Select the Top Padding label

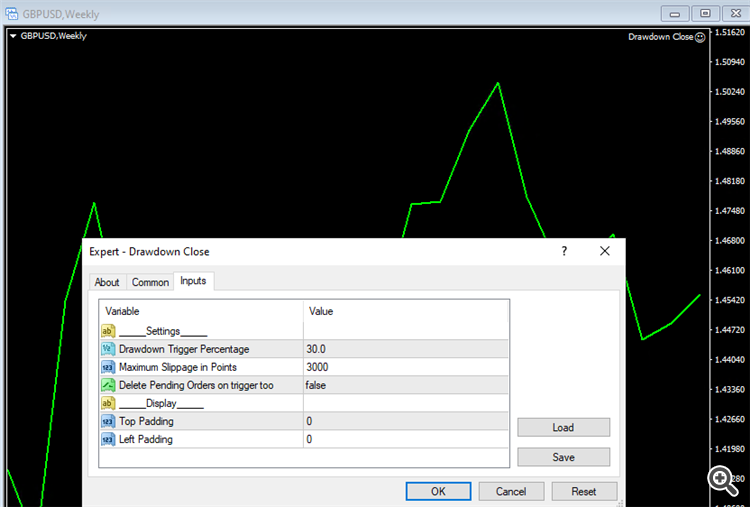point(146,421)
